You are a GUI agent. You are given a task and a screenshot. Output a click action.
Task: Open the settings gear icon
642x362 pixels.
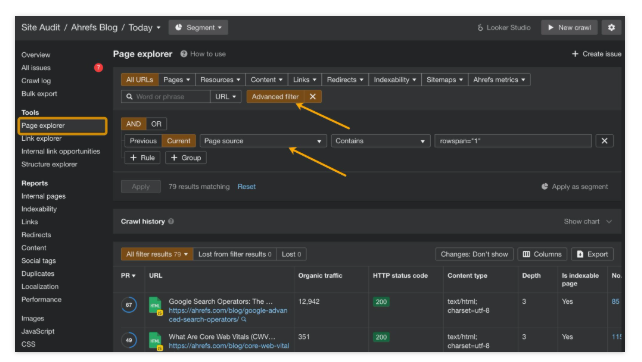point(611,27)
